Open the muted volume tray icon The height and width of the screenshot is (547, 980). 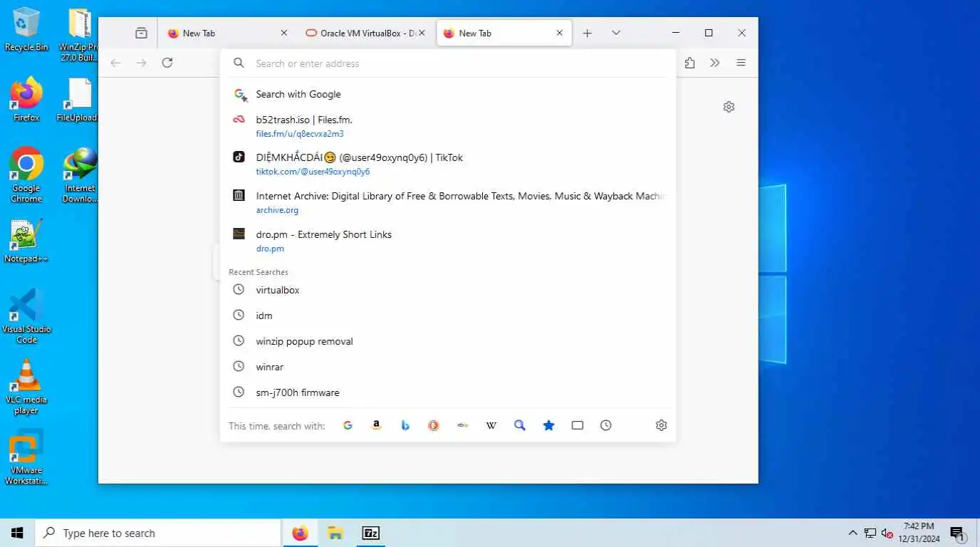coord(887,533)
